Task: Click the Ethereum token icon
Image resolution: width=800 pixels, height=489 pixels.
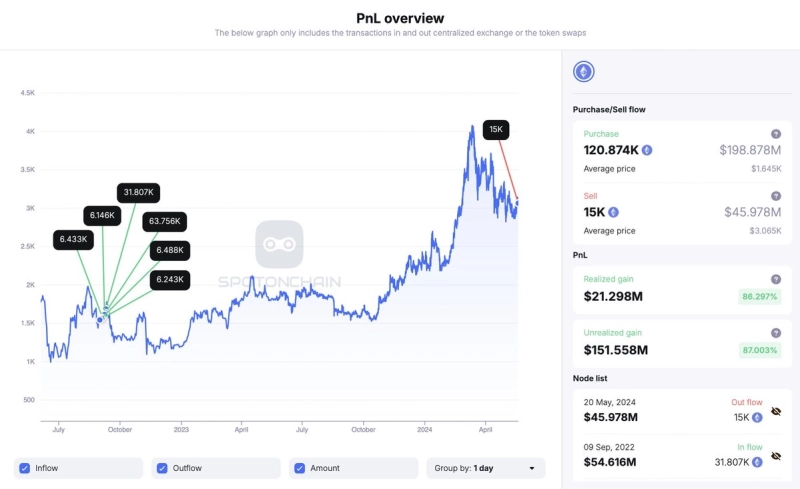Action: tap(583, 72)
